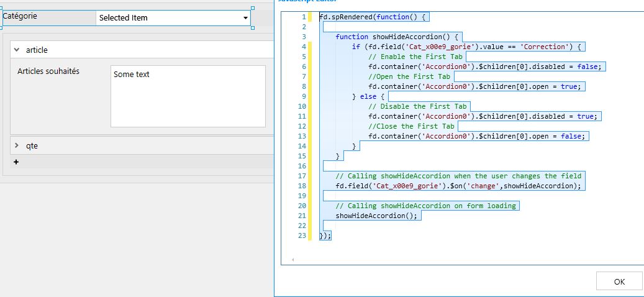The height and width of the screenshot is (297, 644).
Task: Select the 'Articles souhaités' label
Action: point(48,71)
